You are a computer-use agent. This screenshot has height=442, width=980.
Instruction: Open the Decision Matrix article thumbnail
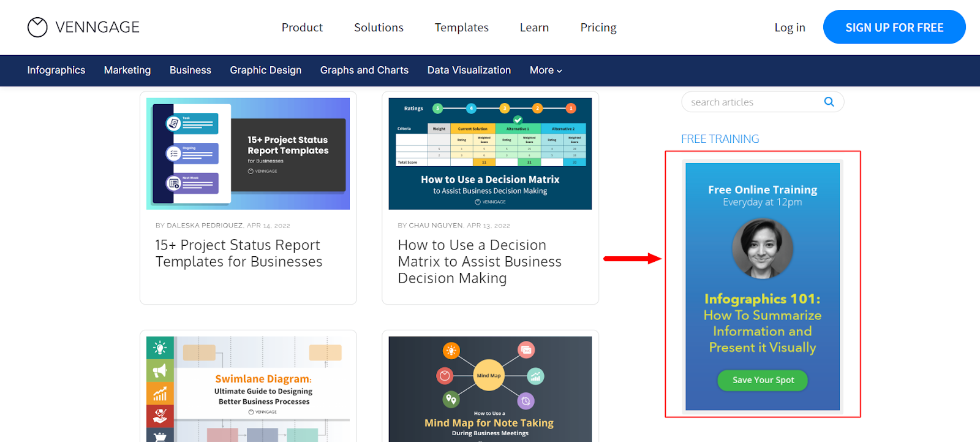pos(490,154)
